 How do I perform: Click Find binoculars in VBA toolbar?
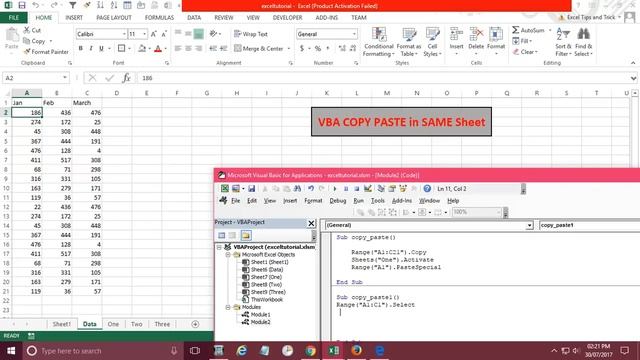click(x=297, y=189)
